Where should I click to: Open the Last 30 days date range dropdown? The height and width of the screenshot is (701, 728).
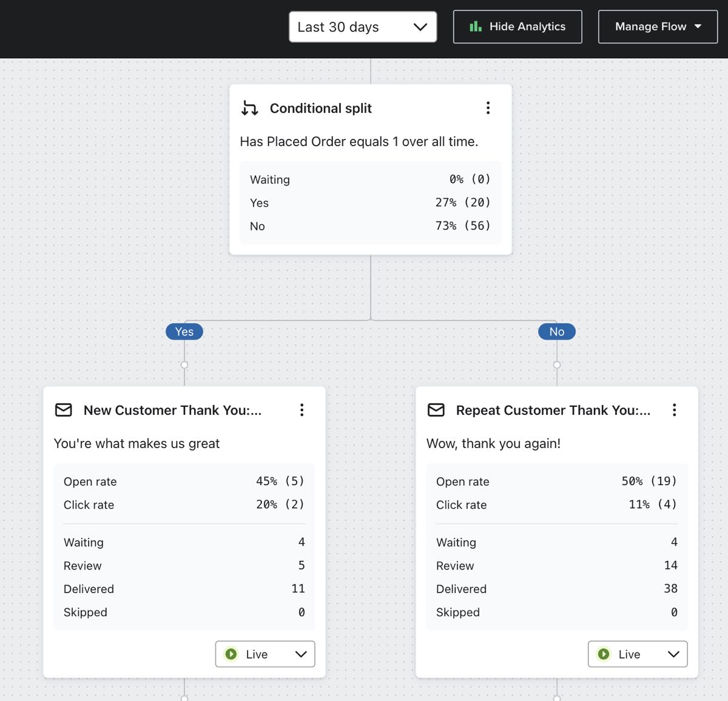tap(362, 27)
